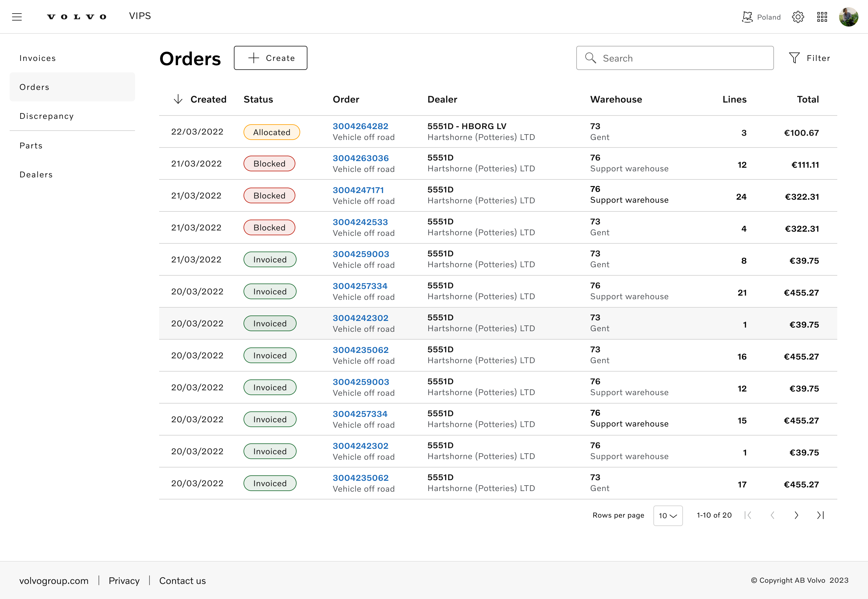
Task: Open Discrepancy in the sidebar
Action: click(x=72, y=116)
